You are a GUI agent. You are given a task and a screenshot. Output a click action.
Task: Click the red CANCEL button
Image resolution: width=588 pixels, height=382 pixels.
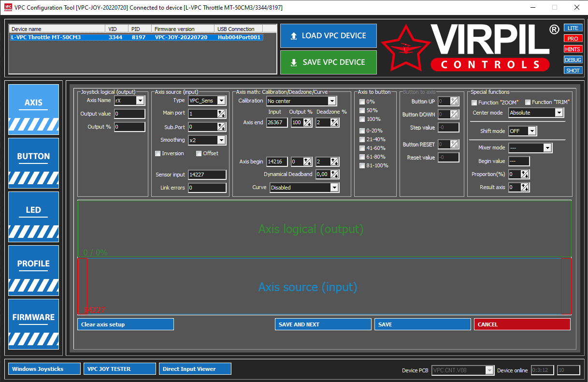pos(522,324)
